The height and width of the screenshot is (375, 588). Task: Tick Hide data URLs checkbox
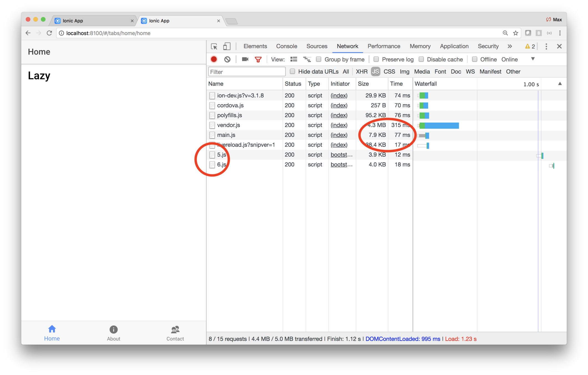coord(292,71)
